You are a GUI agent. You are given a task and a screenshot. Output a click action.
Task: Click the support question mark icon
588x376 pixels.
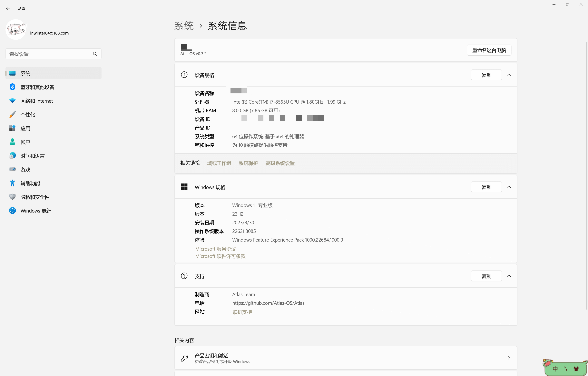pyautogui.click(x=184, y=276)
